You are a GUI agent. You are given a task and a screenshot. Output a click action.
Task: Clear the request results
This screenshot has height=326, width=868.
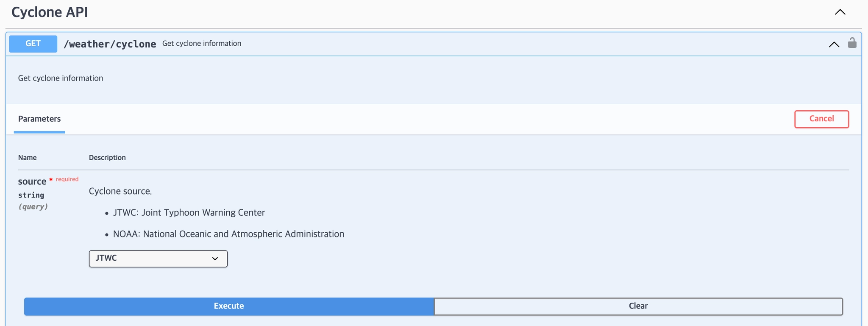pyautogui.click(x=638, y=306)
